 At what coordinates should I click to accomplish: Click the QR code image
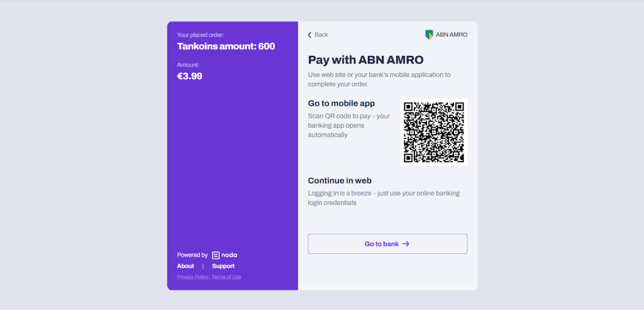click(434, 132)
